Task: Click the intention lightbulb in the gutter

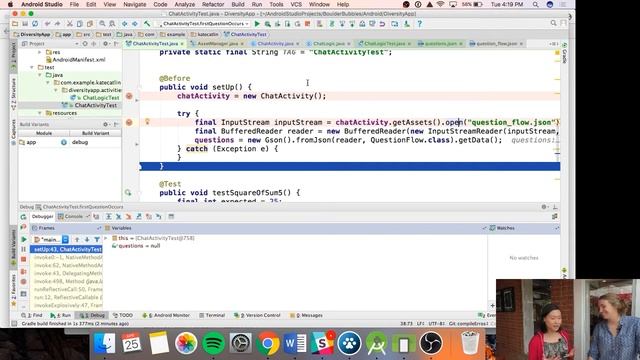Action: click(147, 122)
